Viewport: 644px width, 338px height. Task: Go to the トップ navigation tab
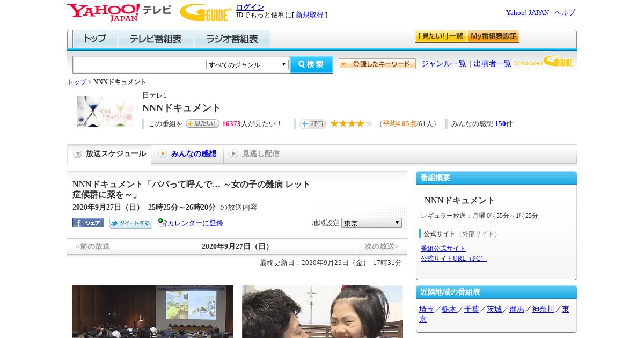tap(95, 39)
